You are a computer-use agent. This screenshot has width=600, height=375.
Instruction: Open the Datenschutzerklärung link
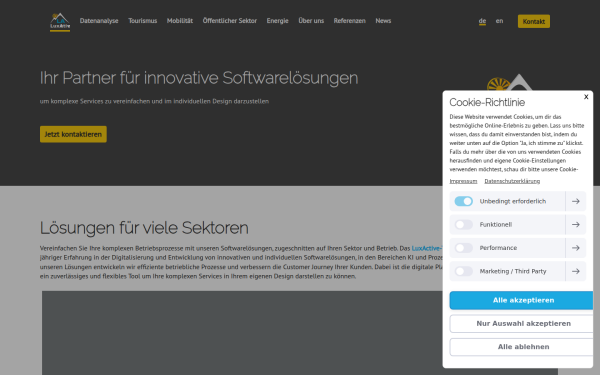(x=512, y=181)
